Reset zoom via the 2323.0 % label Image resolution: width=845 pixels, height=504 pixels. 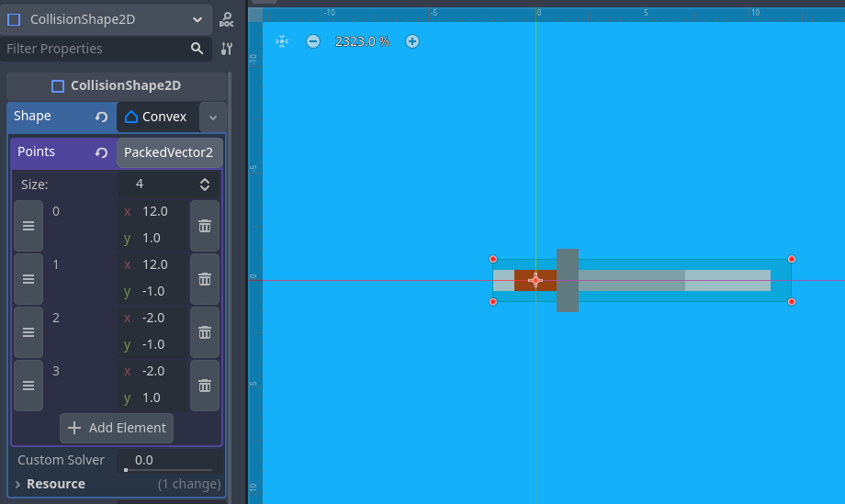tap(362, 41)
